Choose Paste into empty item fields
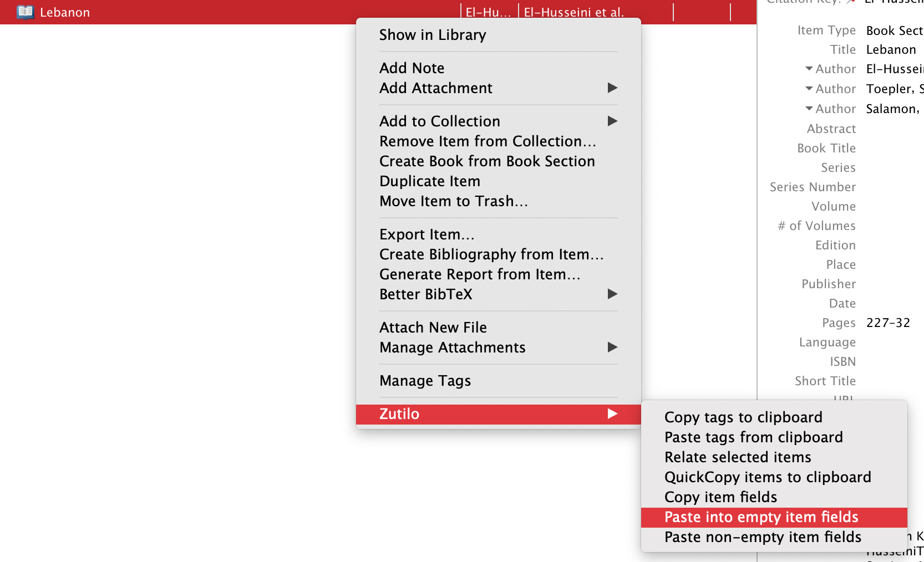The image size is (924, 562). [761, 517]
